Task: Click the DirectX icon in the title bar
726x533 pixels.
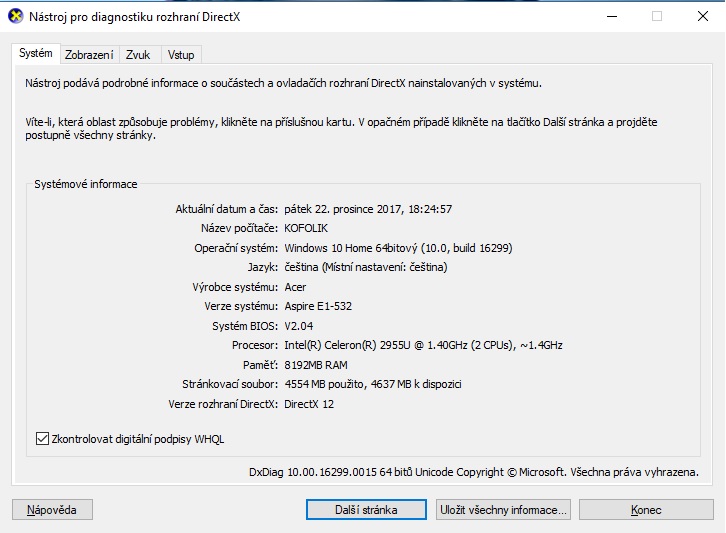Action: (15, 16)
